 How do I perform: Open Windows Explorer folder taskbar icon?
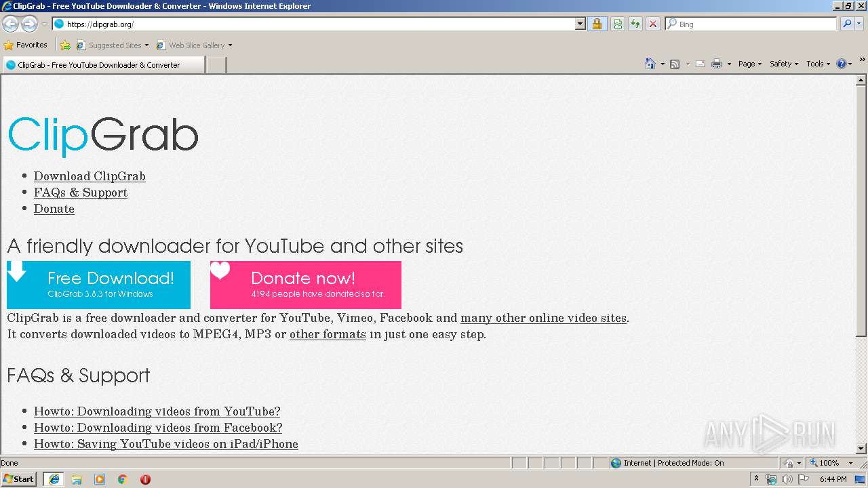[x=77, y=479]
